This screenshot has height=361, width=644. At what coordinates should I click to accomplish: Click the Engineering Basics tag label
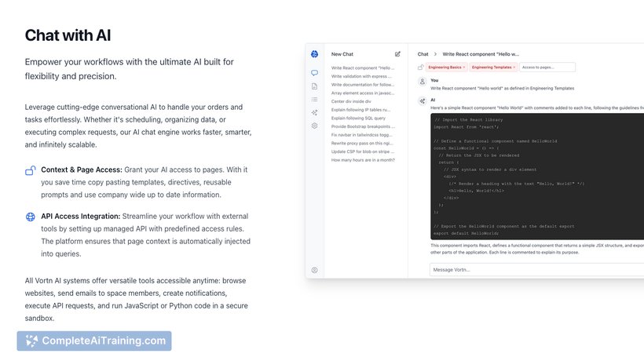(x=445, y=67)
